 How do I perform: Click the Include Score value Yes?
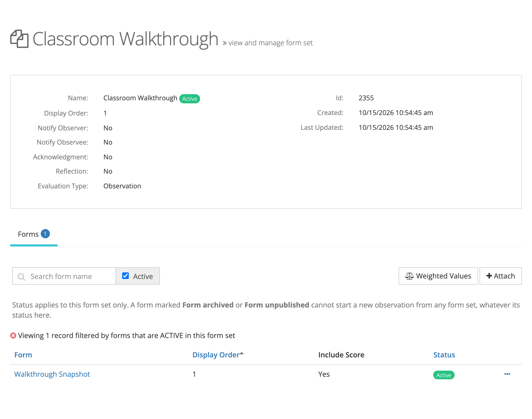(x=324, y=374)
